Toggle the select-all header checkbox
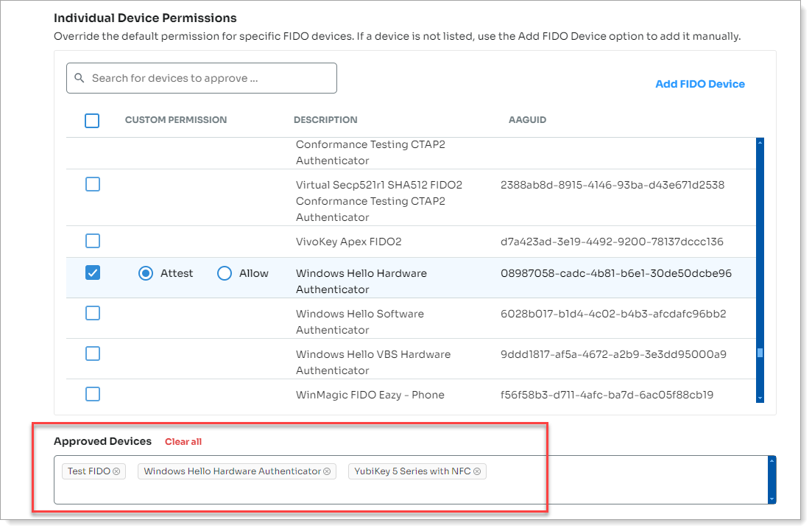 tap(92, 120)
